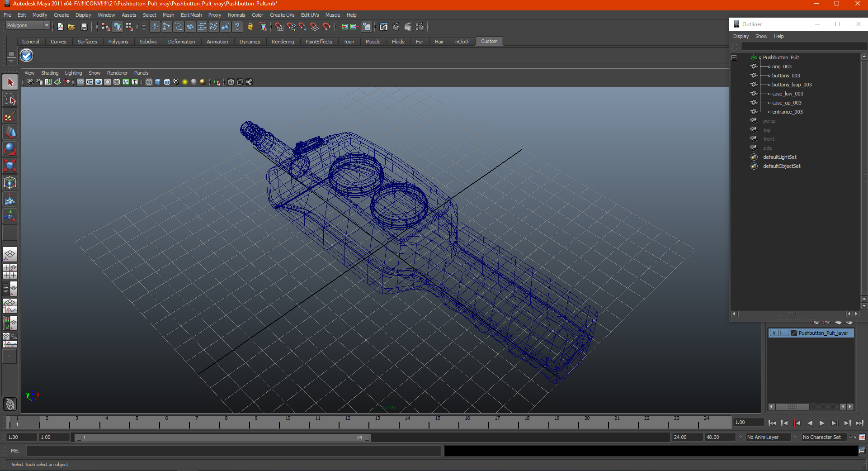Toggle textured display checker icon

pos(176,82)
